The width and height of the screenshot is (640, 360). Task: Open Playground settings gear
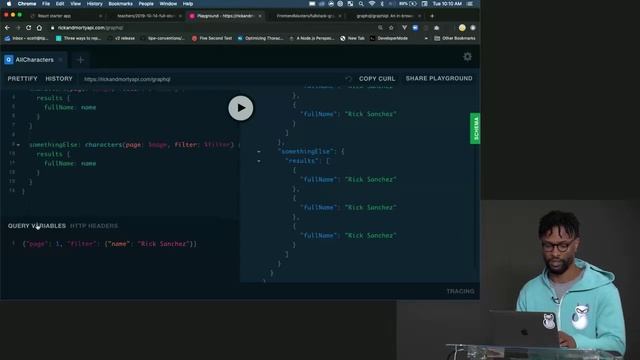pos(467,57)
